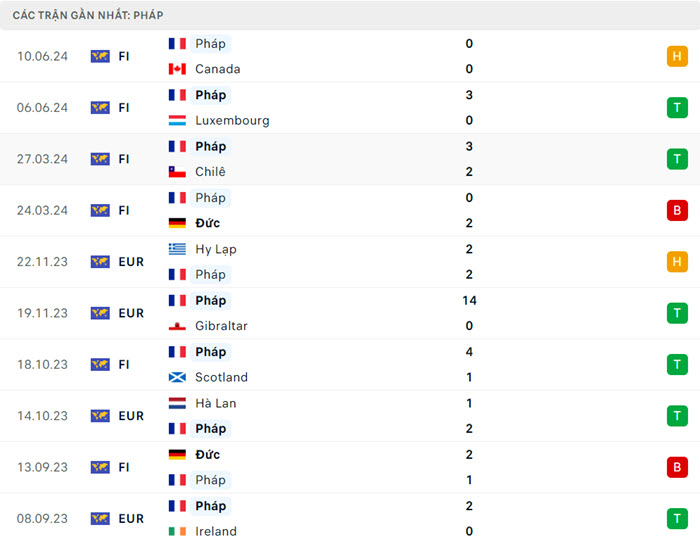Viewport: 700px width, 544px height.
Task: Click the Luxembourg flag icon
Action: (x=177, y=121)
